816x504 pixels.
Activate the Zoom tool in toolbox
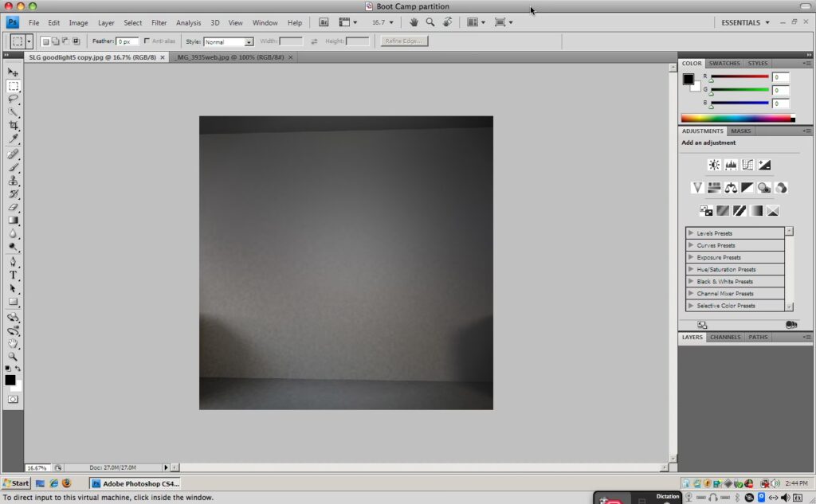click(x=14, y=357)
